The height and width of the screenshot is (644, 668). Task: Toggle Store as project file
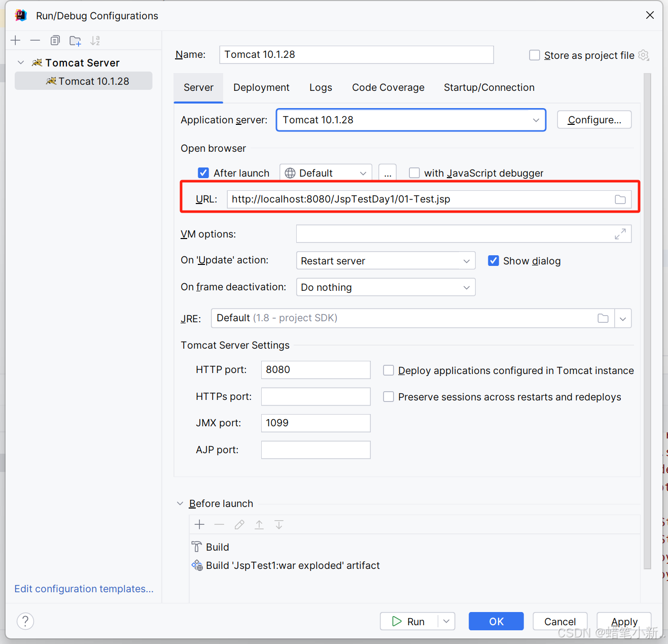click(x=535, y=55)
